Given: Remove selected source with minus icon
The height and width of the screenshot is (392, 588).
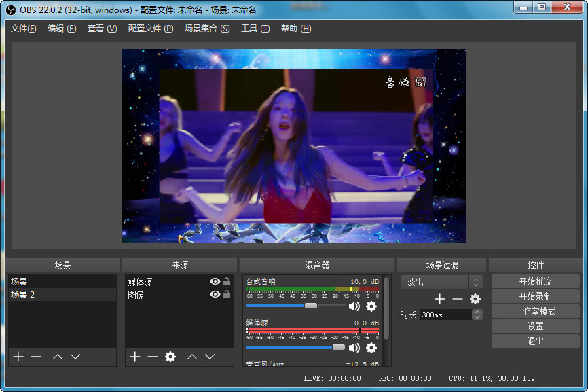Looking at the screenshot, I should click(153, 357).
